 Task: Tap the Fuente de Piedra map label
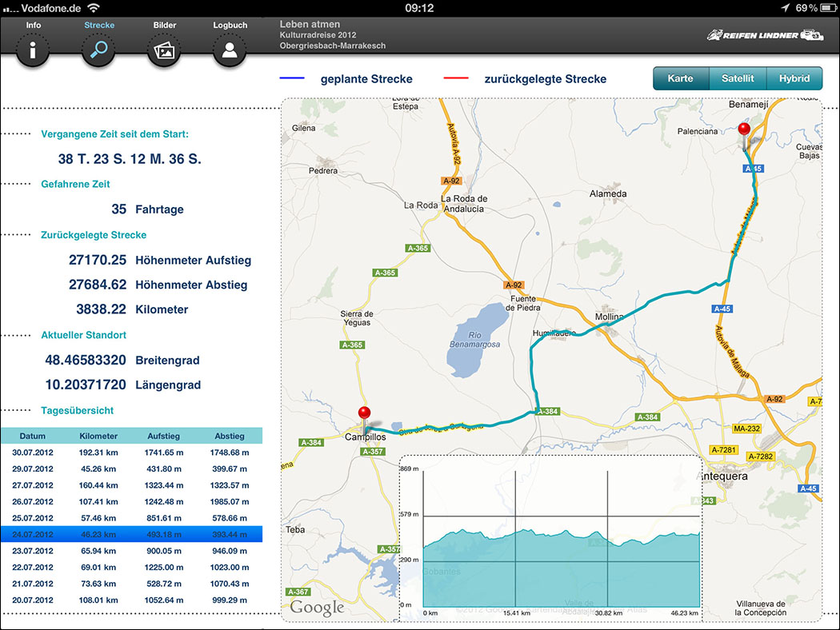[x=523, y=303]
